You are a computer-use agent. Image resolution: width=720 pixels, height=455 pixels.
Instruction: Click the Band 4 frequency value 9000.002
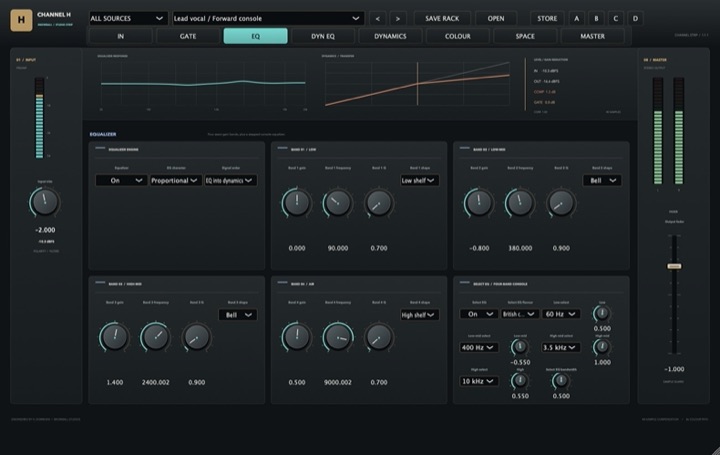(338, 382)
